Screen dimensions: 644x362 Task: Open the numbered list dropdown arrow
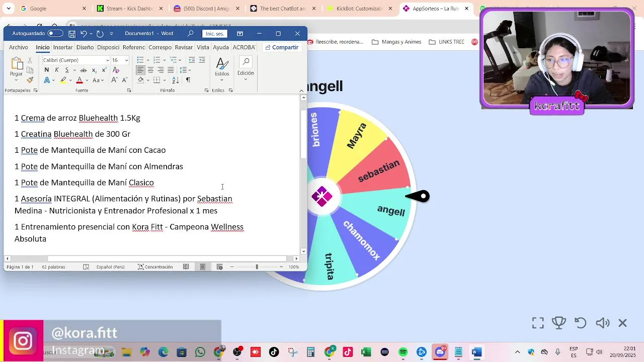(x=164, y=60)
